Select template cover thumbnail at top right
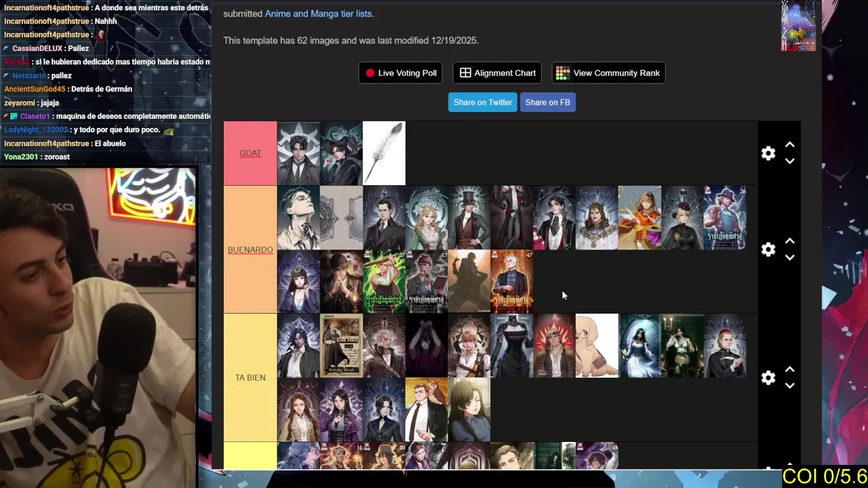Viewport: 868px width, 488px height. [798, 26]
